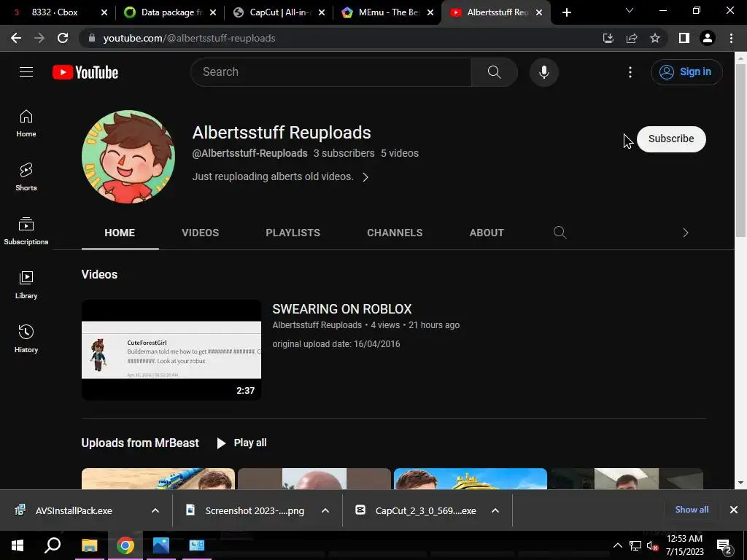Screen dimensions: 747x560
Task: View site information lock icon
Action: [x=92, y=38]
